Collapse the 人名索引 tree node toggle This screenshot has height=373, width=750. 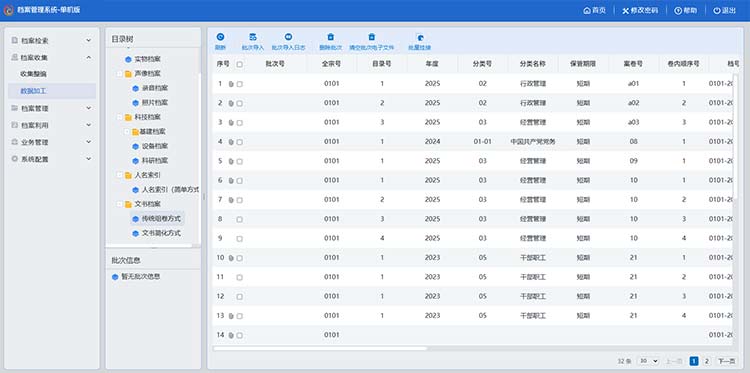point(120,176)
